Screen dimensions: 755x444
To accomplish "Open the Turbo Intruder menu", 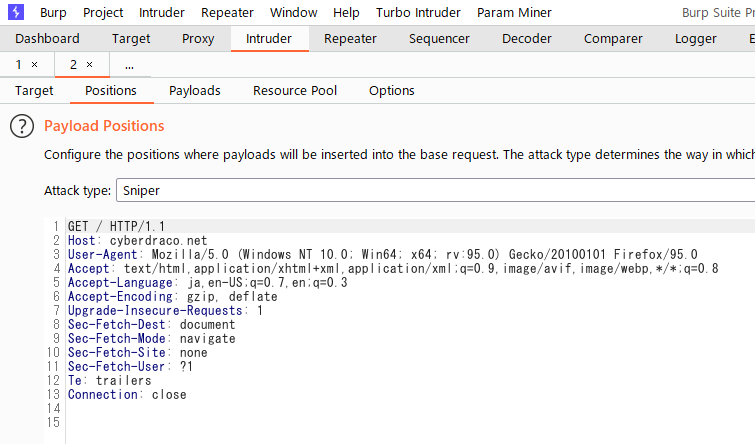I will (x=418, y=13).
